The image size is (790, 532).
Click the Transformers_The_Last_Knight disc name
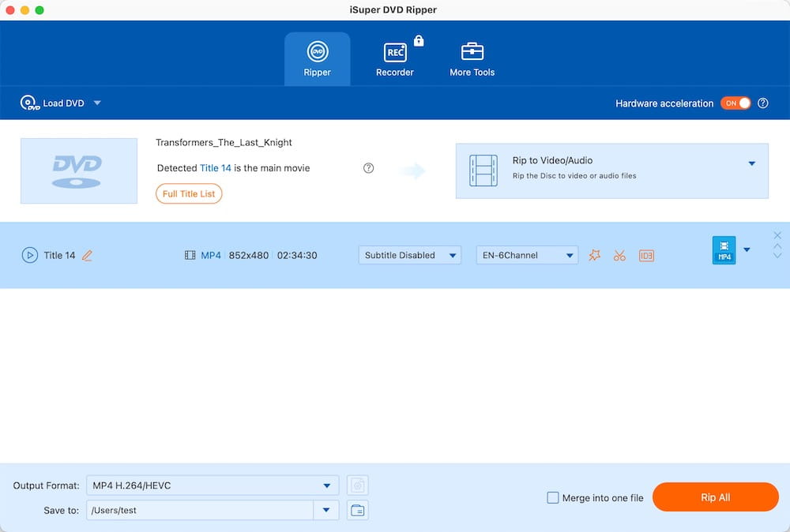(x=224, y=142)
